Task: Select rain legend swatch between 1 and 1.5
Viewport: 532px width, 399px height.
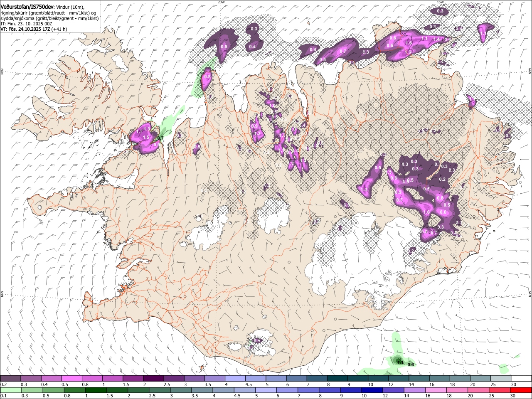Action: 96,390
